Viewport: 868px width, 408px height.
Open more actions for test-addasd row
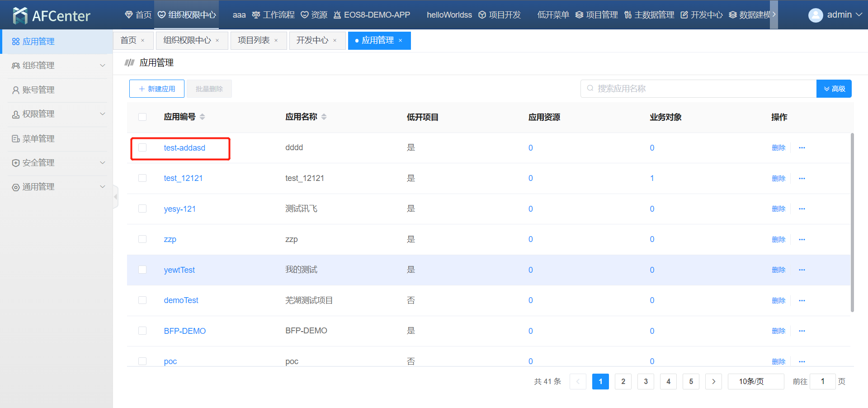tap(802, 148)
